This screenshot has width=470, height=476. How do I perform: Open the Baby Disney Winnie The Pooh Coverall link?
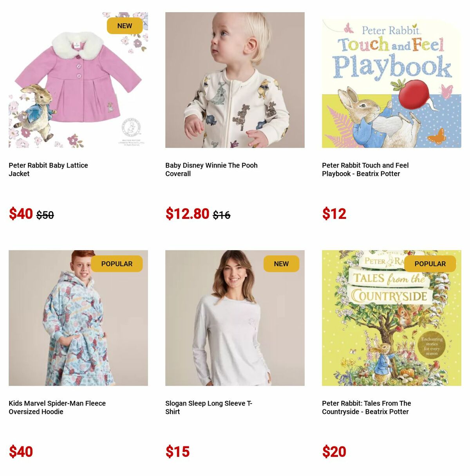[211, 169]
